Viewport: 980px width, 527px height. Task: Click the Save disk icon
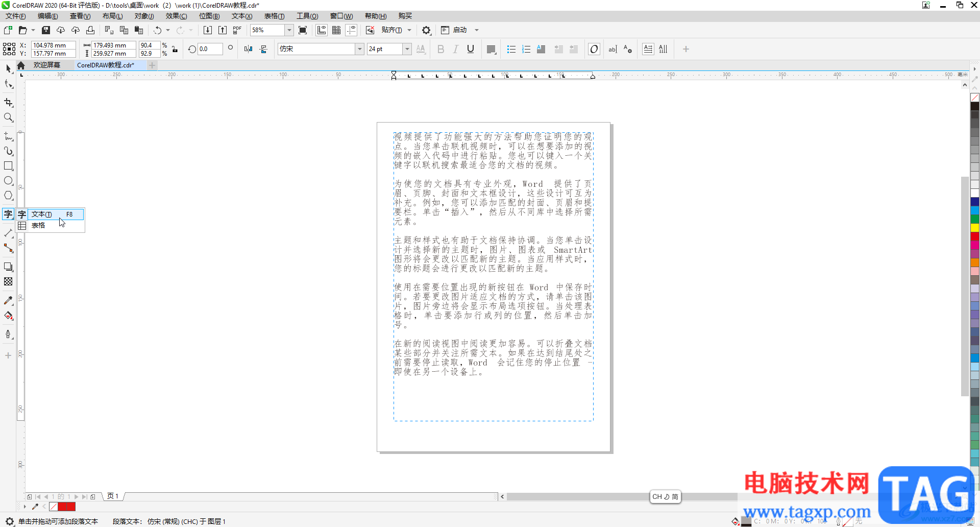point(46,30)
